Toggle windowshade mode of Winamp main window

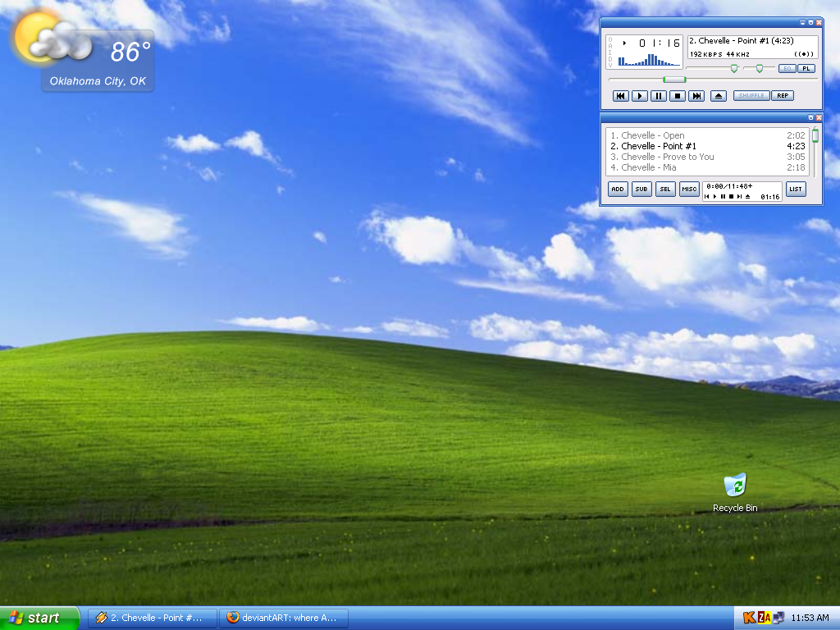click(810, 22)
